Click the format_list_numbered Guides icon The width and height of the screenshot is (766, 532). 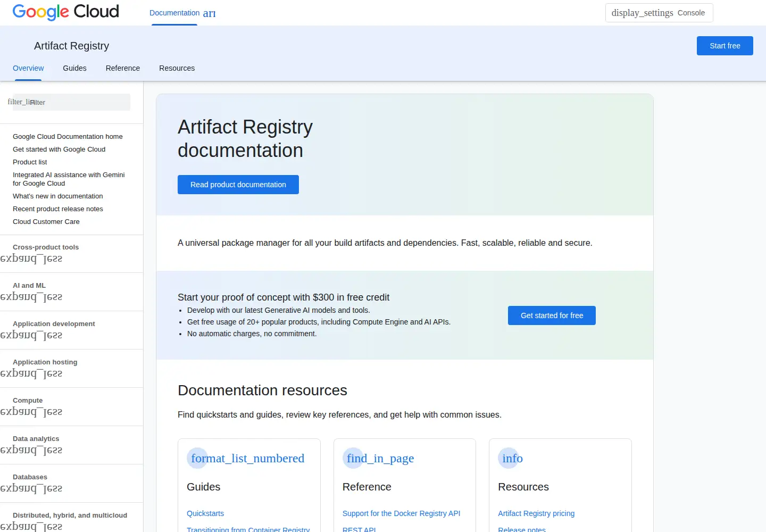tap(247, 458)
